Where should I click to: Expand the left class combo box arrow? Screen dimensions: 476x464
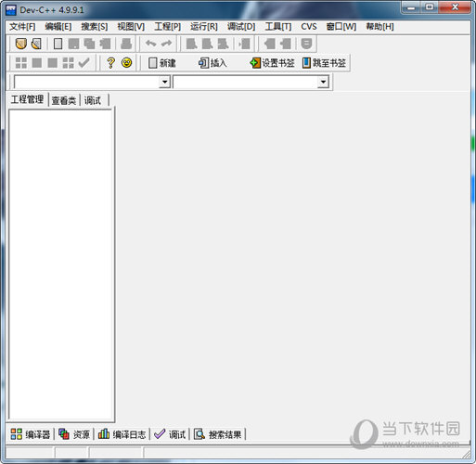pos(164,82)
